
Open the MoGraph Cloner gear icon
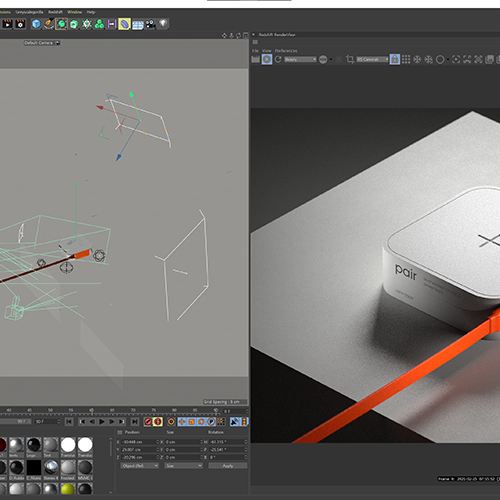coord(87,24)
